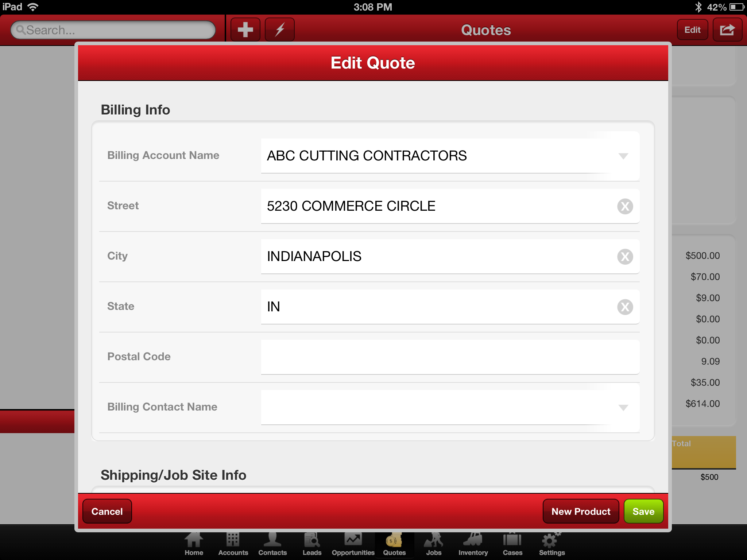Tap the lightning bolt quick action icon
Image resolution: width=747 pixels, height=560 pixels.
pos(279,30)
